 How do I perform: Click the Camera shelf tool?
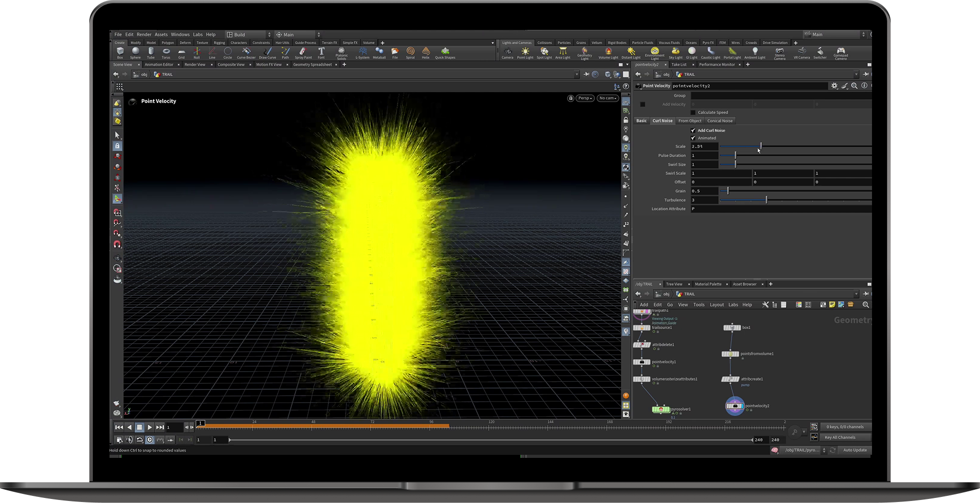pos(507,52)
